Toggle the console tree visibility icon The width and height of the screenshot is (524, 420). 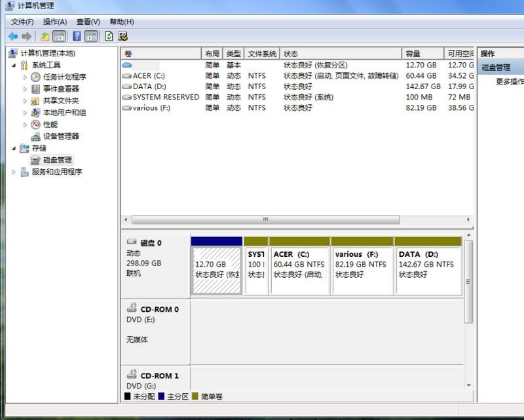[x=59, y=36]
